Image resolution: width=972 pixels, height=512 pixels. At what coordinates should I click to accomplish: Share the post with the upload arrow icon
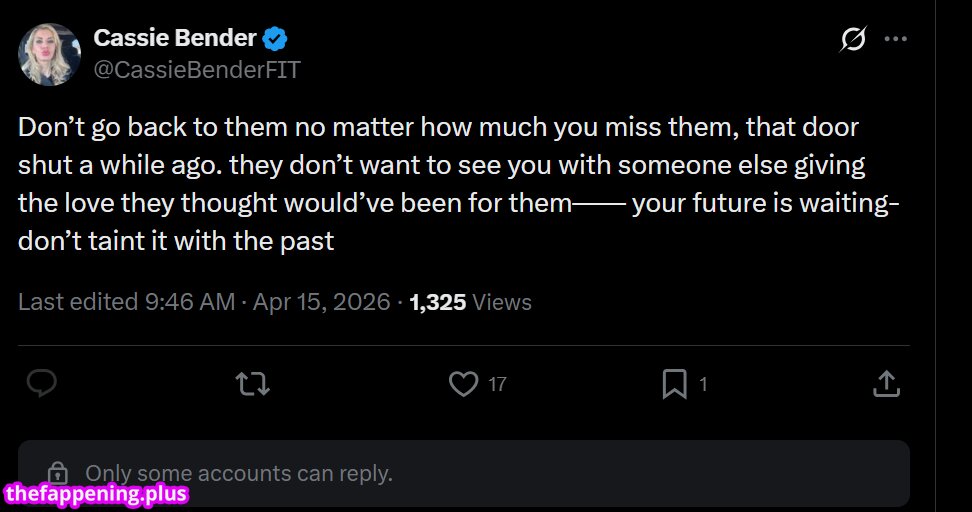coord(886,383)
